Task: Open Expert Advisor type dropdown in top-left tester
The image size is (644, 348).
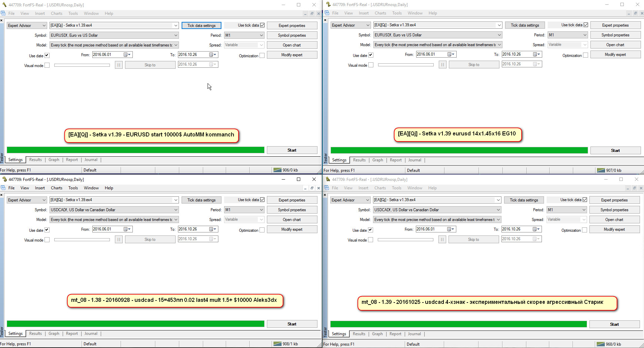Action: [27, 26]
